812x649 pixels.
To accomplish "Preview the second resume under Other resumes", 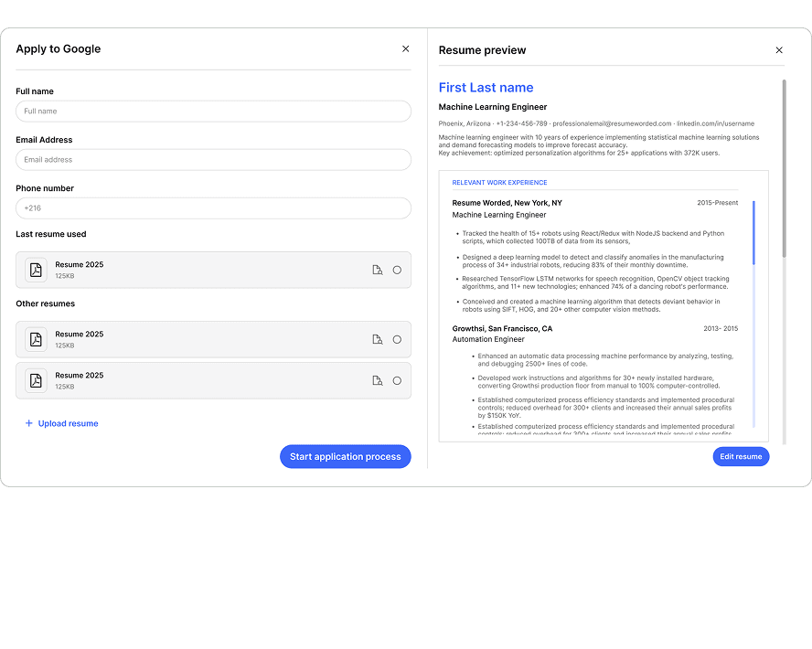I will coord(378,381).
